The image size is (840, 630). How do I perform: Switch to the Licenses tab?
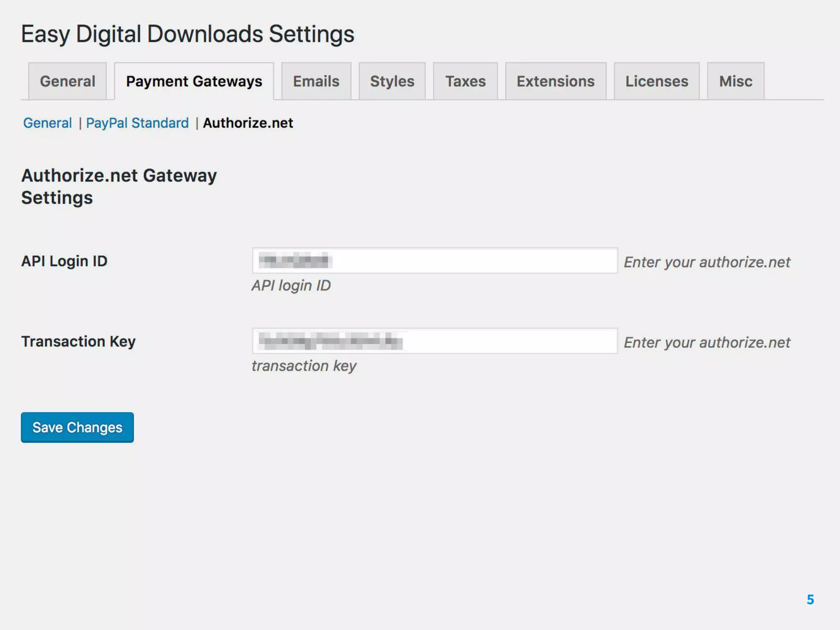(x=656, y=81)
